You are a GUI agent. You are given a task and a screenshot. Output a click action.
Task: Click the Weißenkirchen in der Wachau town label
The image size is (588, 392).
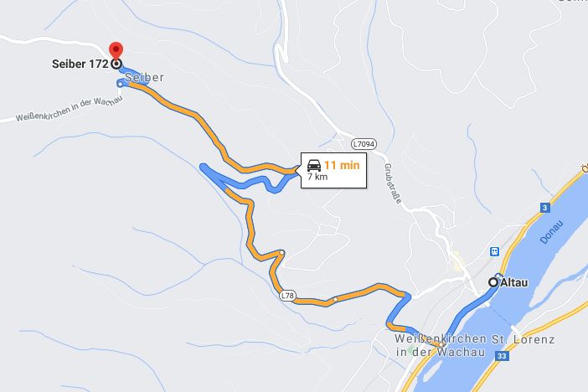click(441, 345)
